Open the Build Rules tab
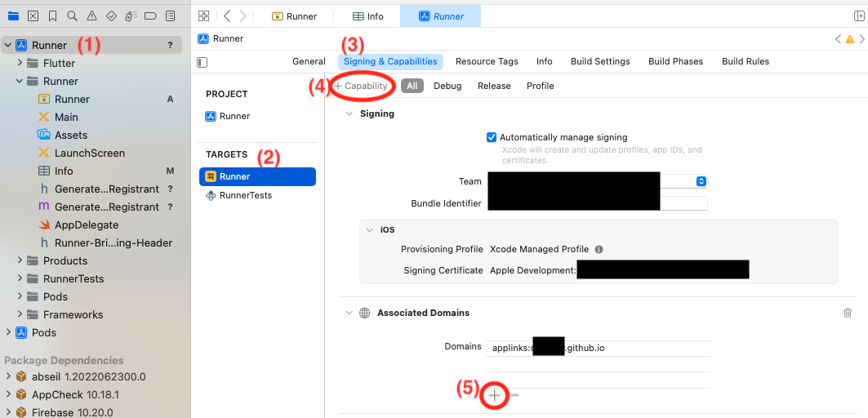The image size is (868, 418). [x=745, y=61]
